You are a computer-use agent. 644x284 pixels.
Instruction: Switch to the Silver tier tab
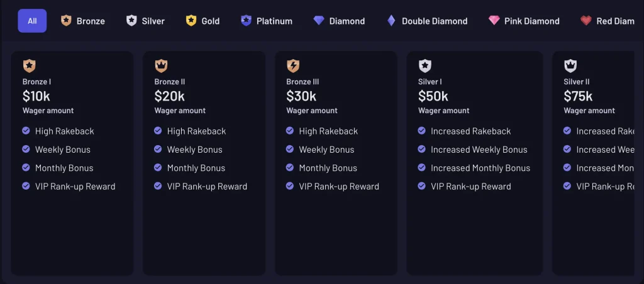[145, 21]
